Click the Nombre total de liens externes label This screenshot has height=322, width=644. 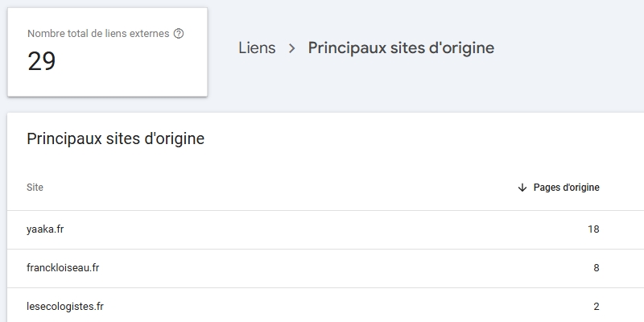[x=98, y=34]
